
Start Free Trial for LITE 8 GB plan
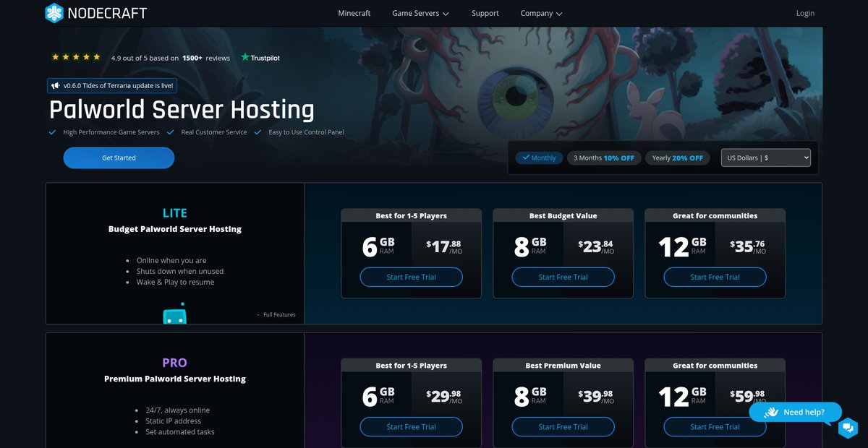tap(563, 277)
